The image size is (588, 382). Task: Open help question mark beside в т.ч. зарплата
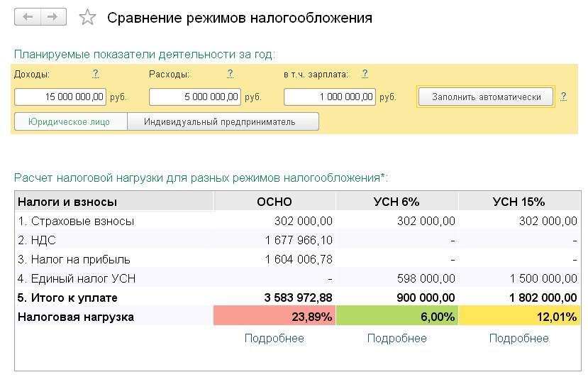(365, 74)
